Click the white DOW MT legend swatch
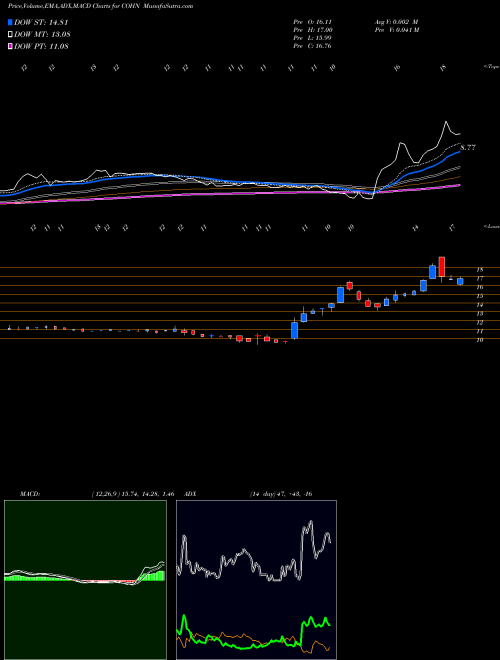 10,35
